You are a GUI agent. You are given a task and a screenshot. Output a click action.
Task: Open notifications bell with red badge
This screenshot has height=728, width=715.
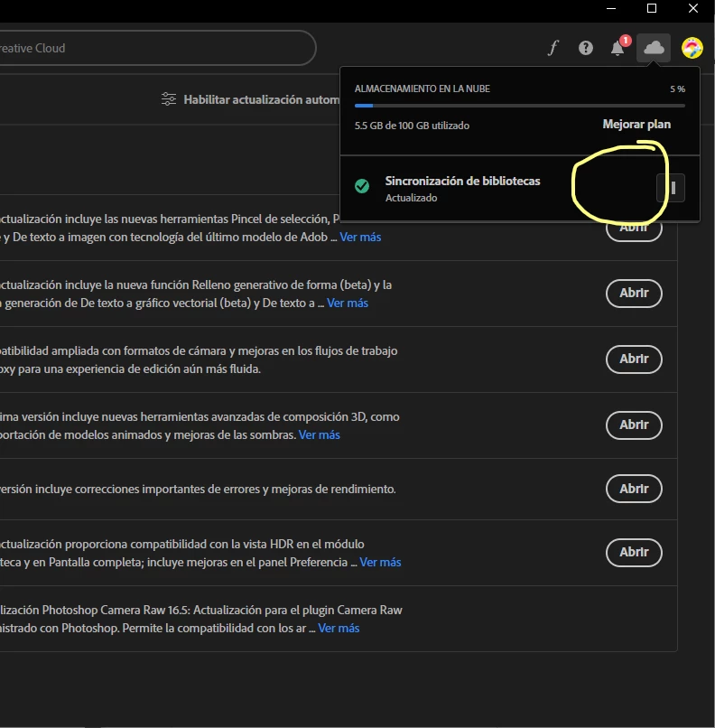pyautogui.click(x=619, y=47)
